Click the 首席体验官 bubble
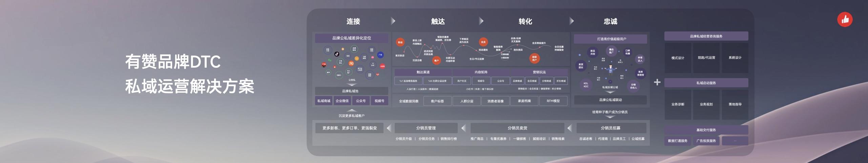This screenshot has height=163, width=868. pyautogui.click(x=640, y=73)
